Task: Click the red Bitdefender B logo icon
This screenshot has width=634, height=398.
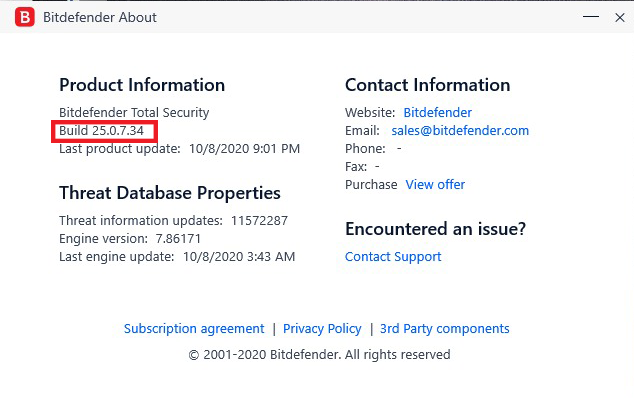Action: (25, 17)
